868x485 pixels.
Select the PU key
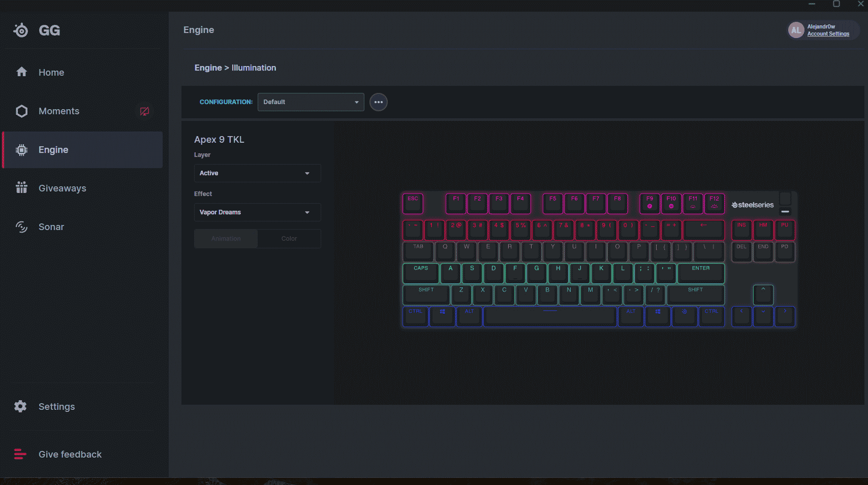[785, 230]
